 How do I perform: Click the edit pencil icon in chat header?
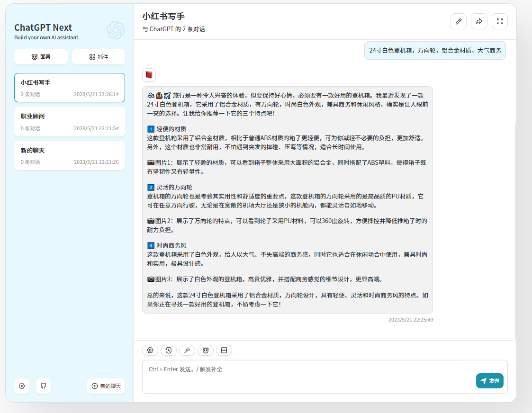coord(459,21)
